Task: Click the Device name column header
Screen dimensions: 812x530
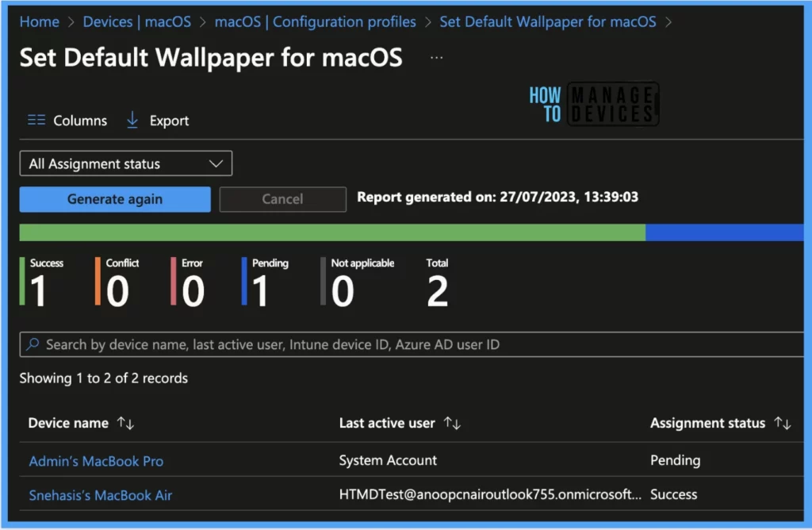Action: (x=68, y=423)
